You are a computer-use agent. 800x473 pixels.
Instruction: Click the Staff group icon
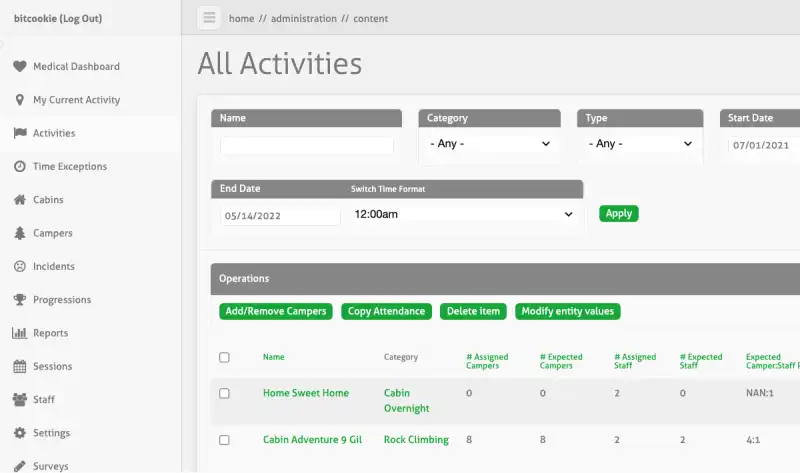[19, 400]
